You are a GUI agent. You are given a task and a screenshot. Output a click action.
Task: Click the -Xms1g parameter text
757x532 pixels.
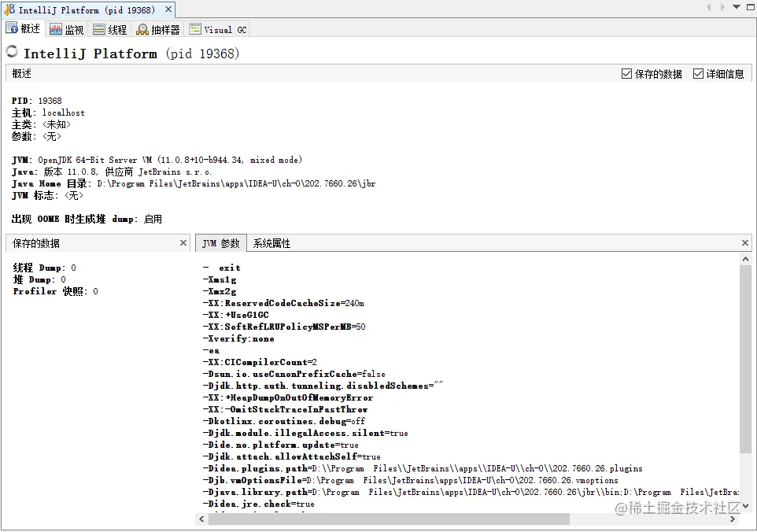(x=220, y=279)
